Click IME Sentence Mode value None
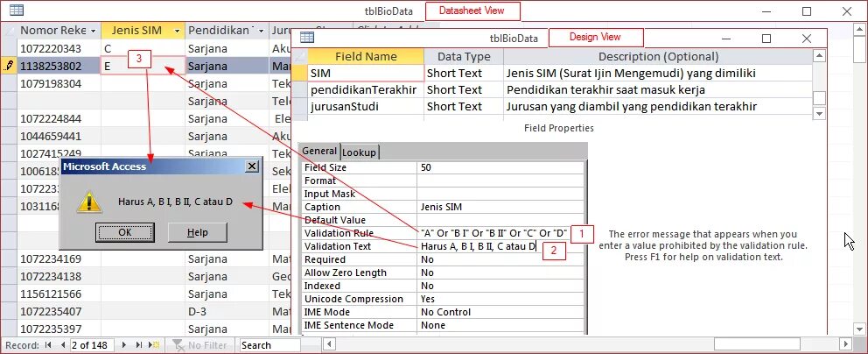The image size is (868, 354). pyautogui.click(x=500, y=325)
